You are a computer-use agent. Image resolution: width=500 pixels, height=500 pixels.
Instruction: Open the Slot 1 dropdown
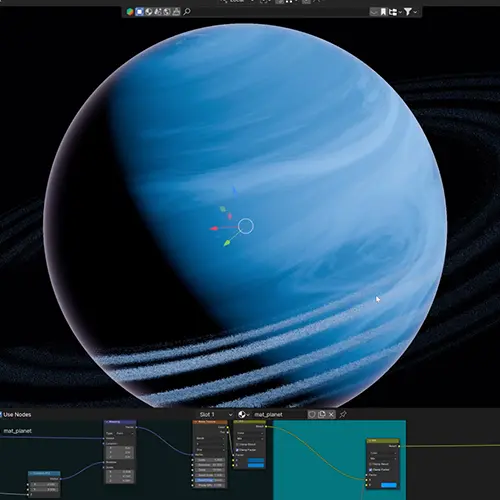pyautogui.click(x=215, y=414)
